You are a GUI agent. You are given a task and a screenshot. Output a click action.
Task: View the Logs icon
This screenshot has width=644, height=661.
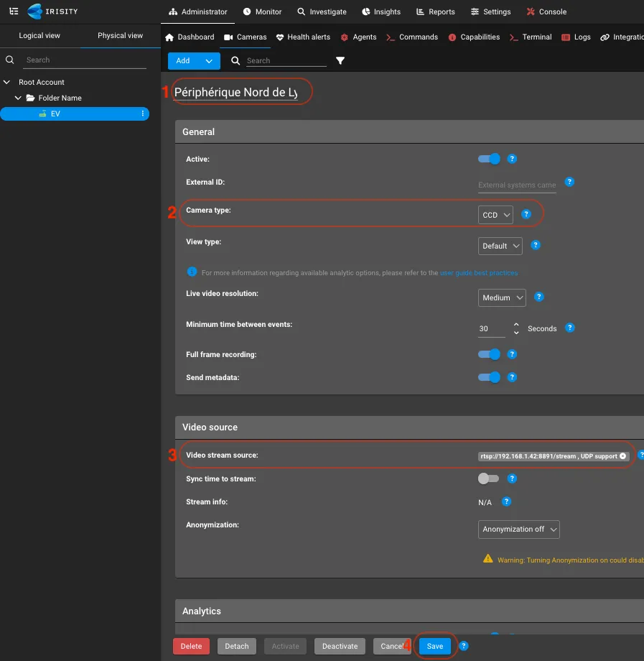pos(566,37)
